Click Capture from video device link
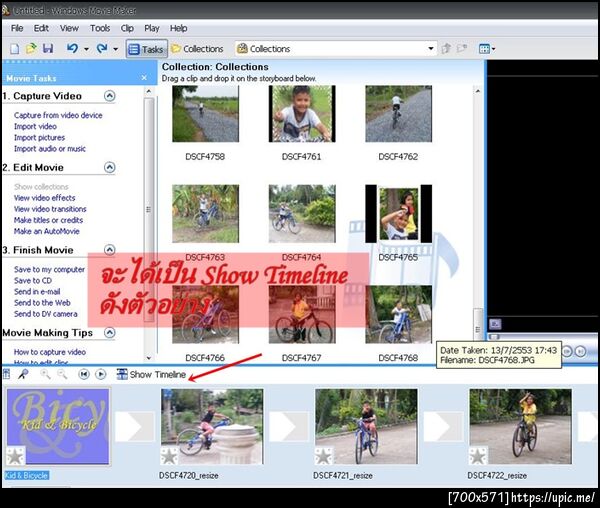 58,115
